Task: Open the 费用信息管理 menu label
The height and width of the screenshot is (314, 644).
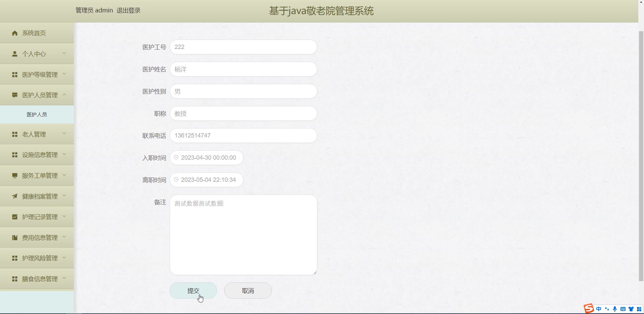Action: point(40,238)
